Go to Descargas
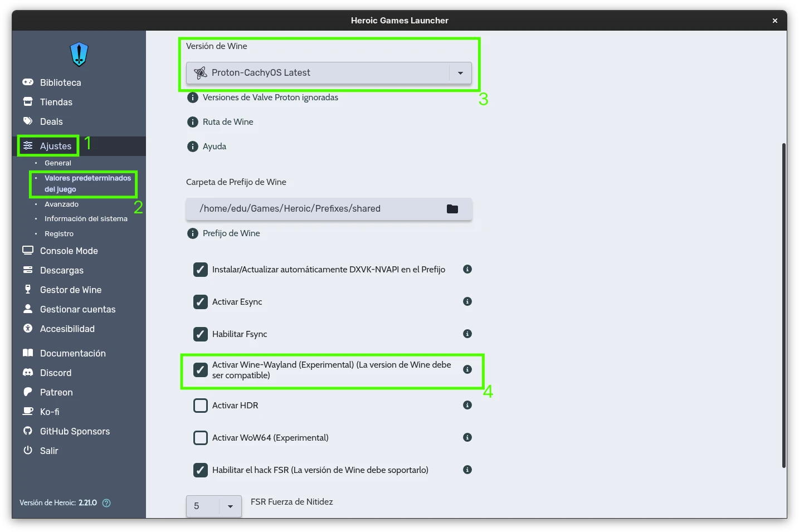 [62, 270]
